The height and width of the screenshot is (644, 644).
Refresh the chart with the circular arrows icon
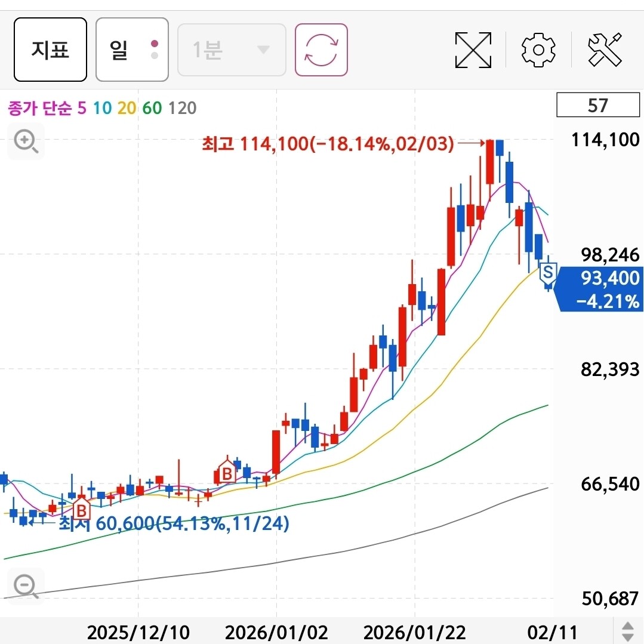click(321, 50)
